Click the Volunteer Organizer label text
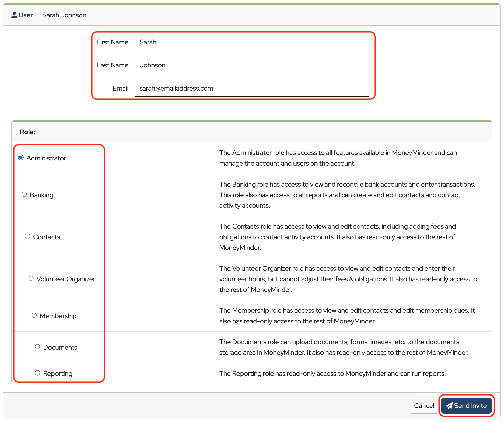Viewport: 504px width, 422px height. 66,279
